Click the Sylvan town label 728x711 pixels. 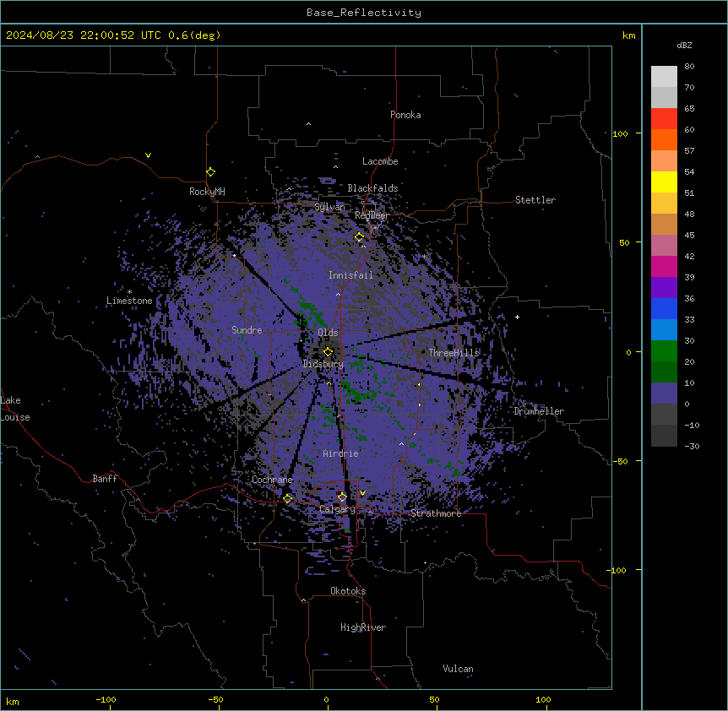(x=329, y=207)
